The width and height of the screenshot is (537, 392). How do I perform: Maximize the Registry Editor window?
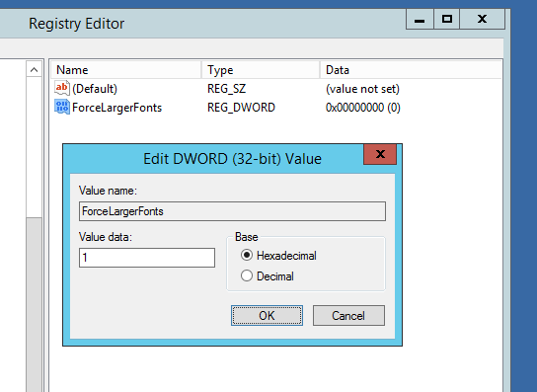coord(446,19)
